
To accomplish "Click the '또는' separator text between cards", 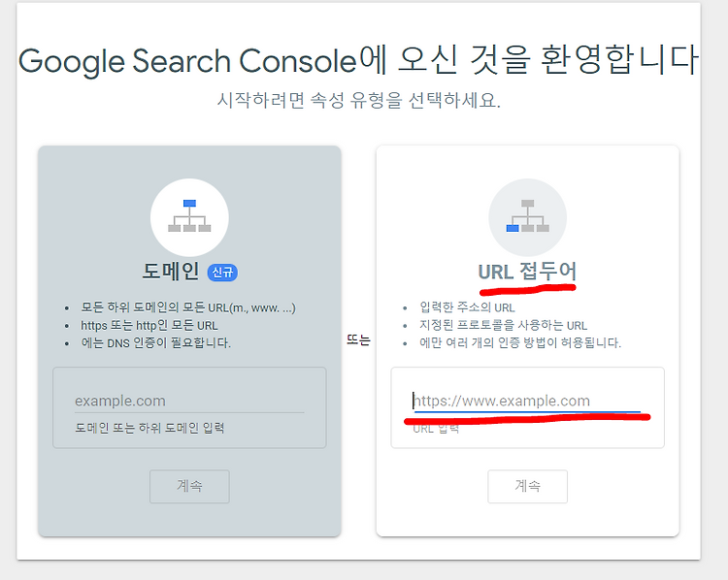I will click(x=358, y=340).
